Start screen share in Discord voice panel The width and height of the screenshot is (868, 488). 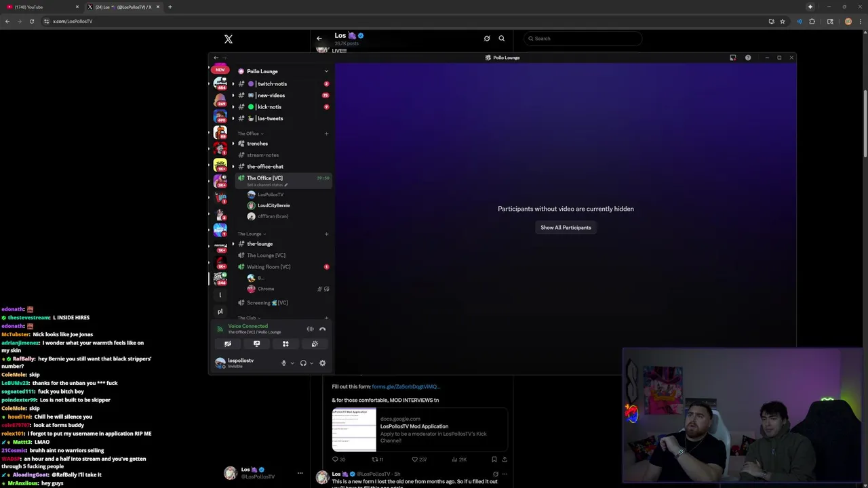pyautogui.click(x=256, y=344)
